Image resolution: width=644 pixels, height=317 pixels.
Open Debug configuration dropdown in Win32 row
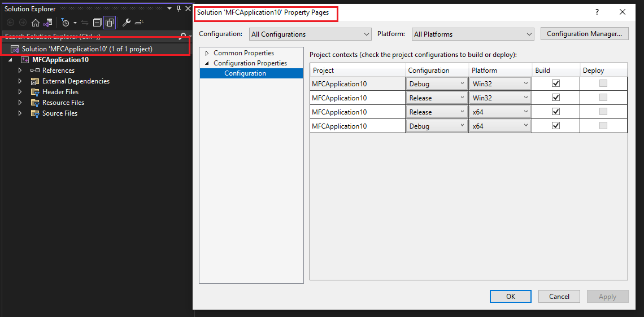point(437,83)
